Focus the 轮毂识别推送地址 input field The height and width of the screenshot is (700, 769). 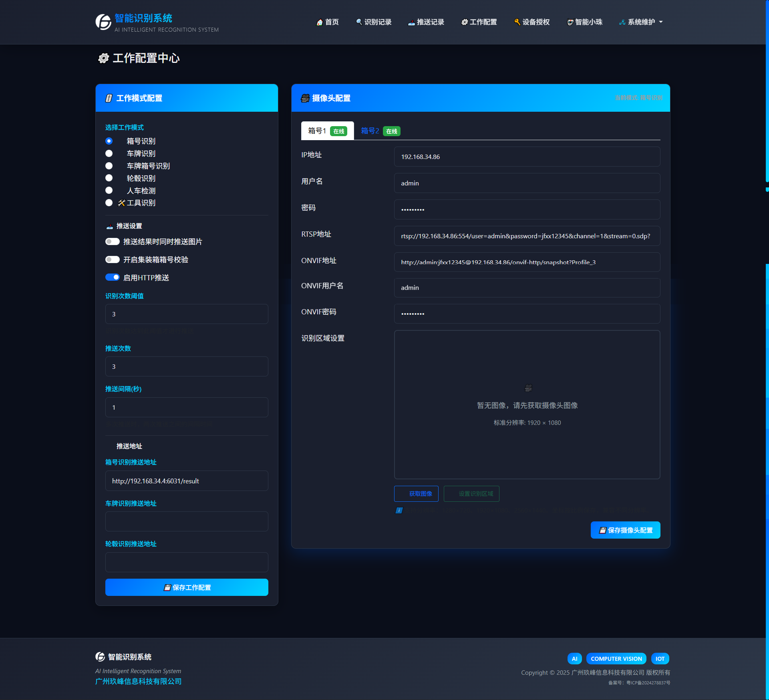pyautogui.click(x=187, y=562)
